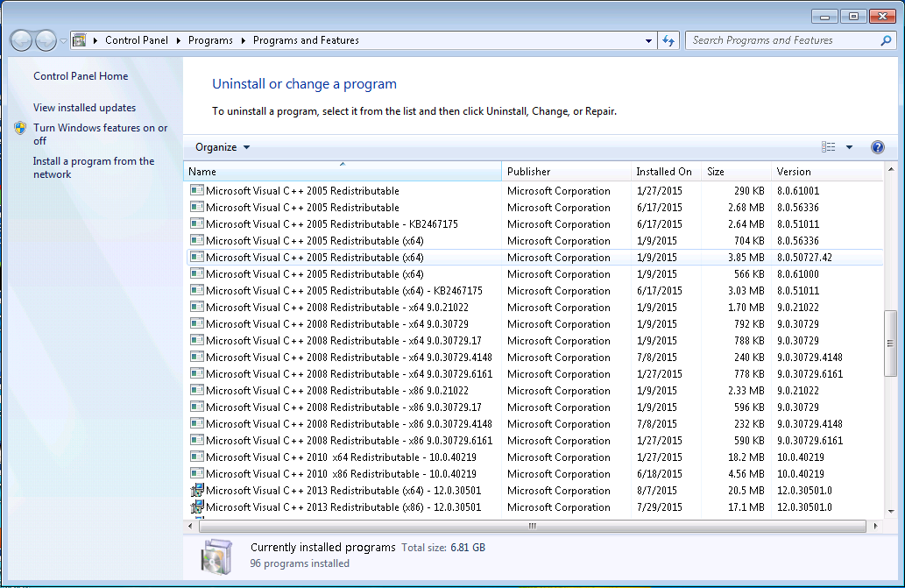The width and height of the screenshot is (905, 588).
Task: Click the 6/18/2015 installed date cell
Action: tap(660, 474)
